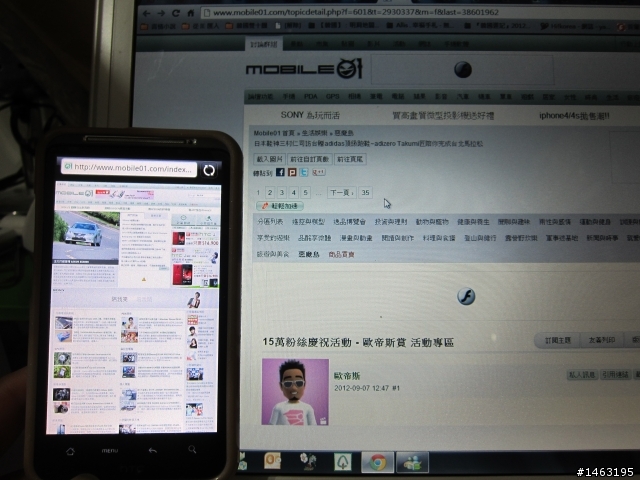Go to page 5 of the thread
This screenshot has height=480, width=640.
(x=305, y=192)
